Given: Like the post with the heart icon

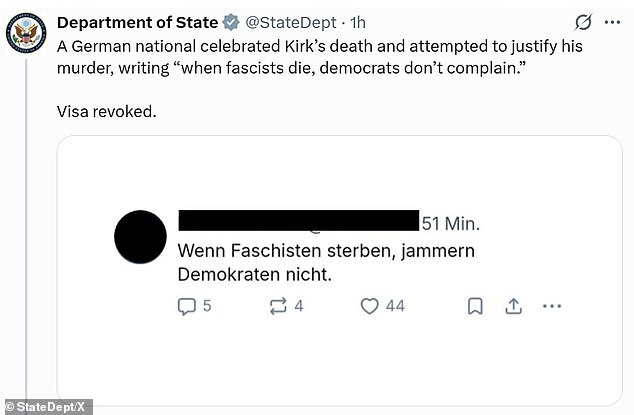Looking at the screenshot, I should point(370,306).
